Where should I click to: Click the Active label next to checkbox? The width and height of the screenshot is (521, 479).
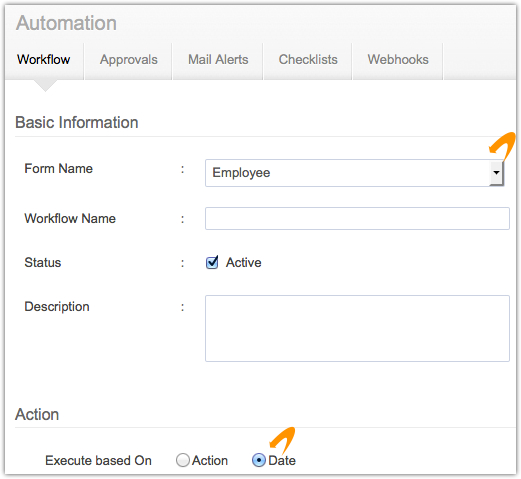tap(244, 263)
